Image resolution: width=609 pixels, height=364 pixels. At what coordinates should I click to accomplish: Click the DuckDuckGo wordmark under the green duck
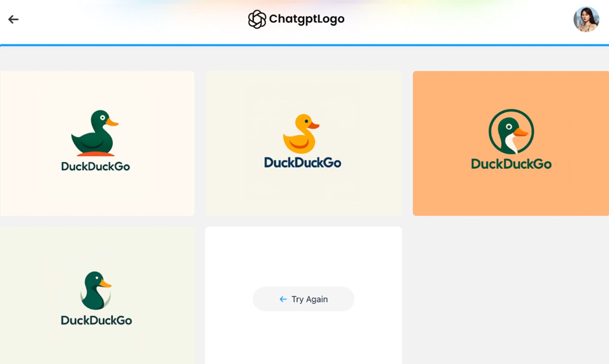(x=95, y=166)
